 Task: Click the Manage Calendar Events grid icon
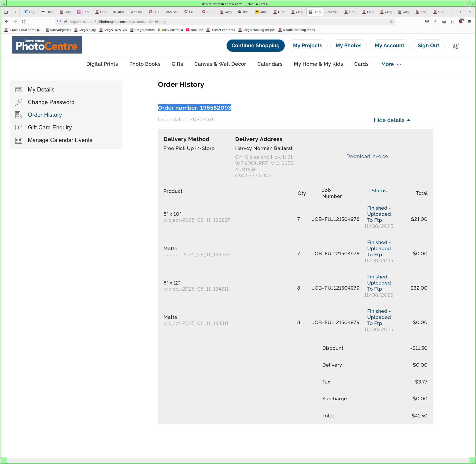pyautogui.click(x=19, y=140)
